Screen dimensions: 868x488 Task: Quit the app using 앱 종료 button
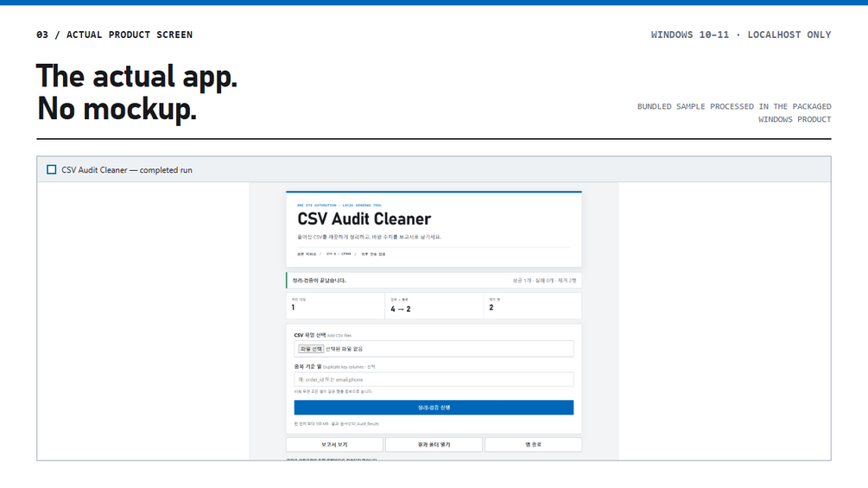click(x=533, y=444)
